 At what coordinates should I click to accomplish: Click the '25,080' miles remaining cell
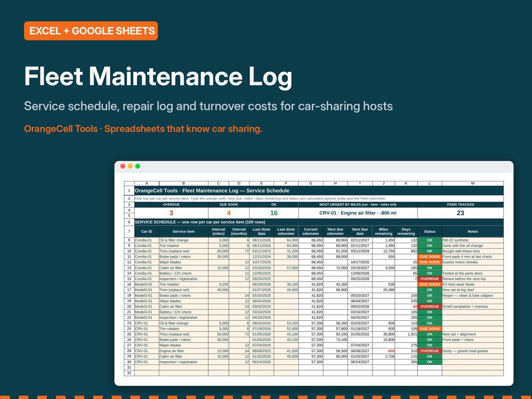click(x=384, y=290)
